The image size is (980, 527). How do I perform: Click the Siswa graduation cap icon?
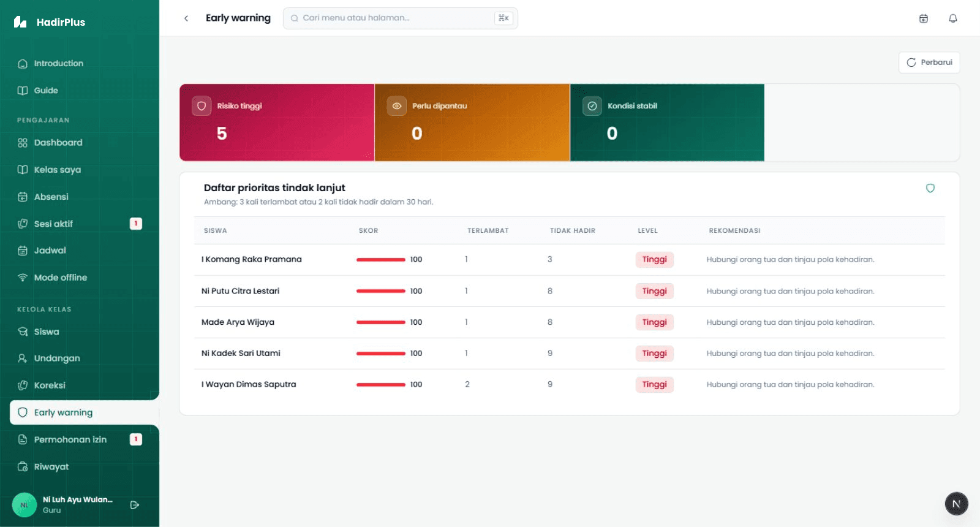23,332
